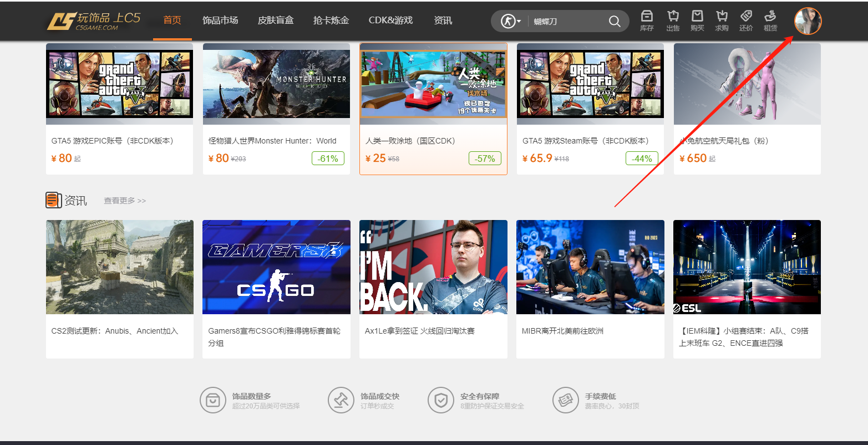Click the search magnifier icon

pos(615,21)
